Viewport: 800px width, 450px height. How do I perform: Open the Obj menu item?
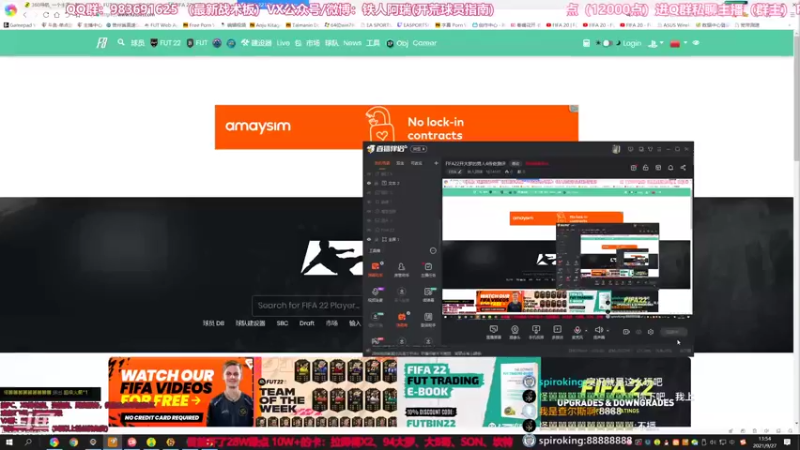(397, 43)
